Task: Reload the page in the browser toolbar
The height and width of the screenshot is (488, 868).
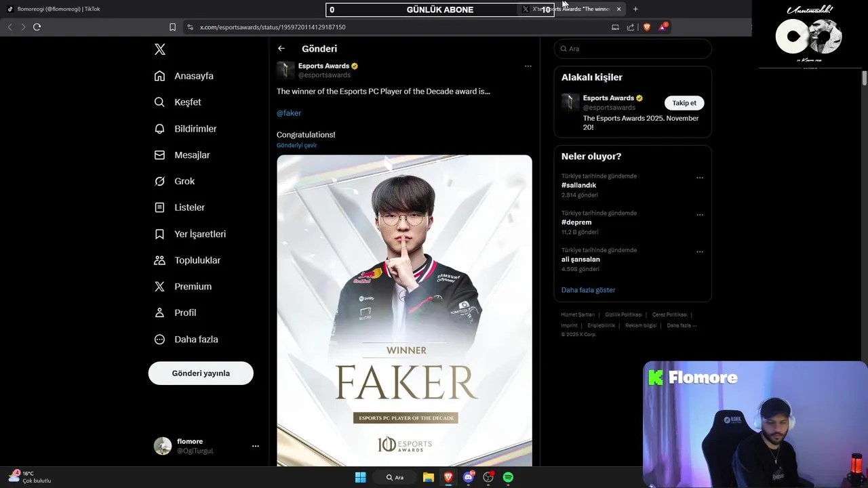Action: click(x=37, y=27)
